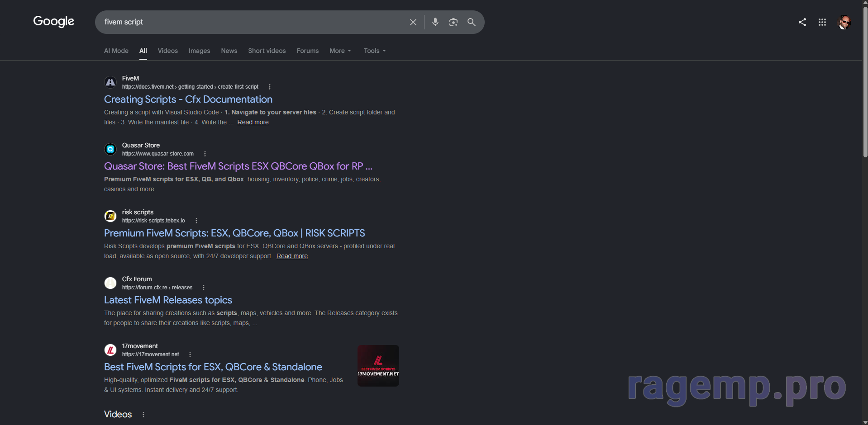Expand the More dropdown in the search filters
868x425 pixels.
340,51
